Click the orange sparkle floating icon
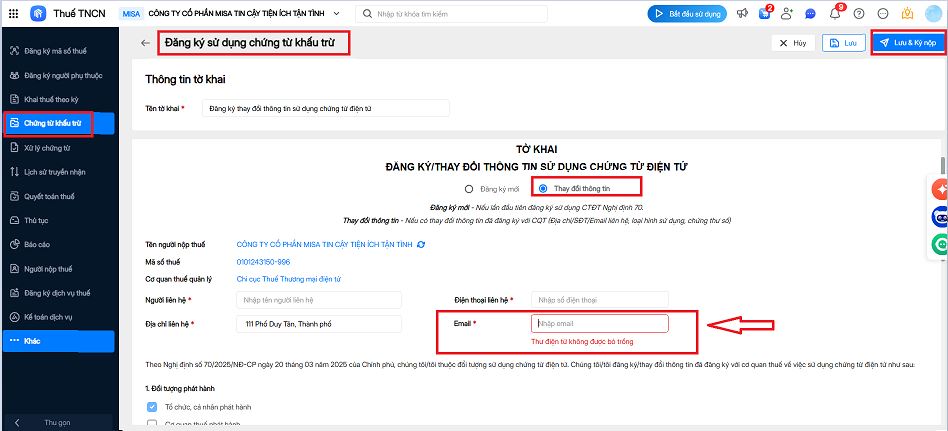Image resolution: width=948 pixels, height=431 pixels. click(x=940, y=190)
